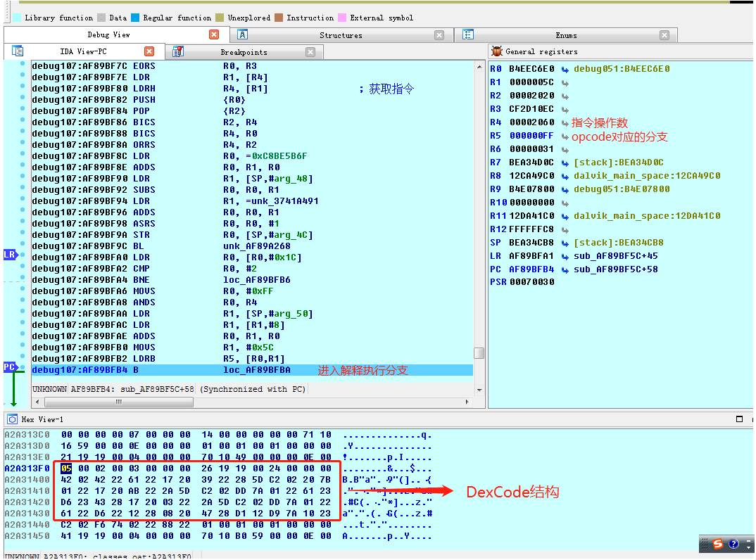Screen dimensions: 756x560
Task: Click the Structures tab letter-A icon
Action: [244, 34]
